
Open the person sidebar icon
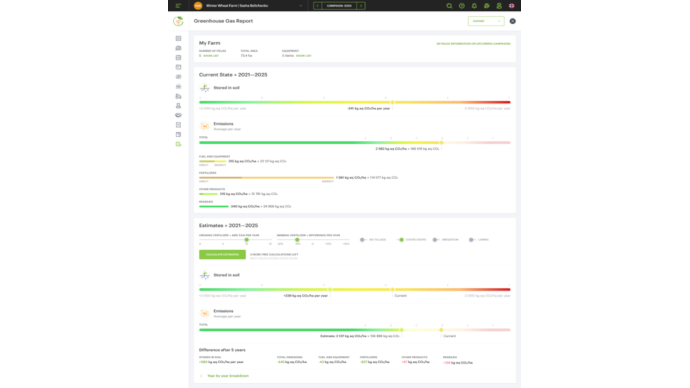point(178,106)
